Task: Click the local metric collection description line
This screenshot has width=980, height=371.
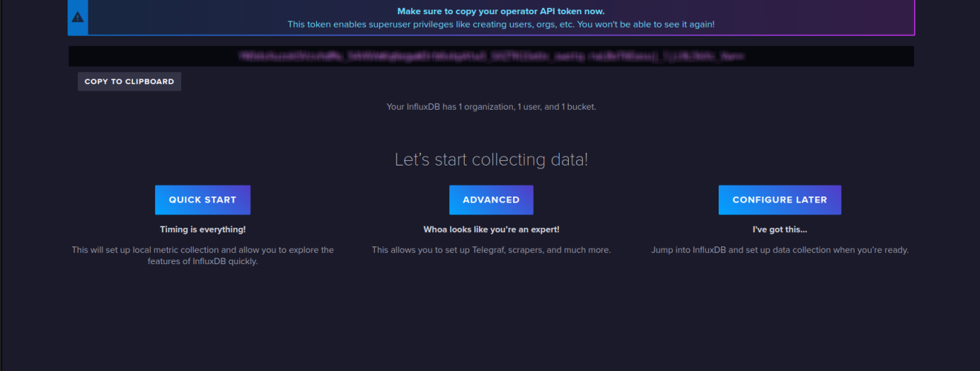Action: point(203,250)
